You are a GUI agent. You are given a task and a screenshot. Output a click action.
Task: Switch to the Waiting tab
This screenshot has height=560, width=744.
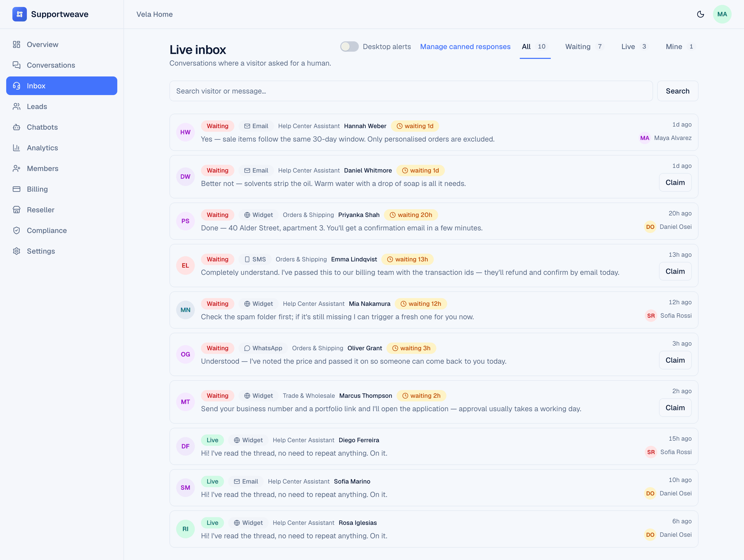point(585,47)
